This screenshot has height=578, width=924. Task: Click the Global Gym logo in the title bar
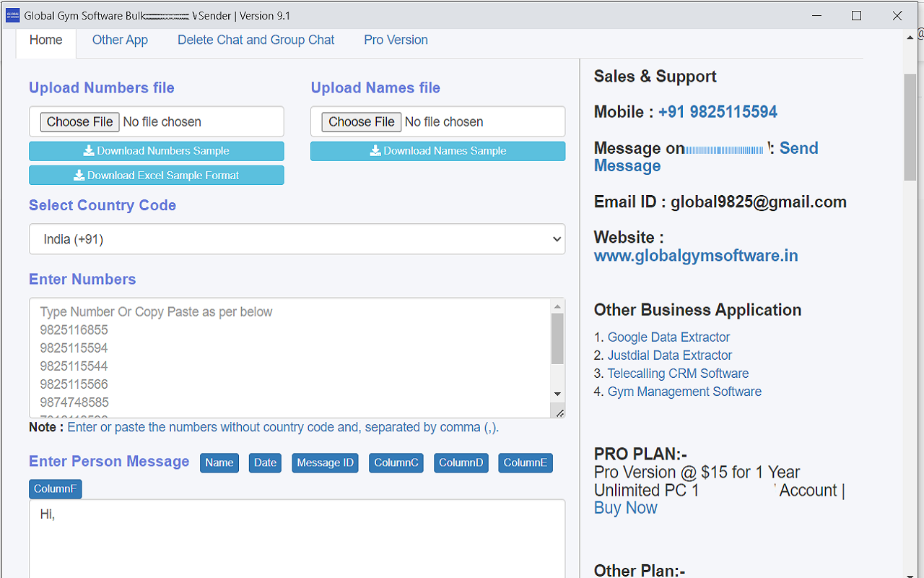(x=12, y=15)
